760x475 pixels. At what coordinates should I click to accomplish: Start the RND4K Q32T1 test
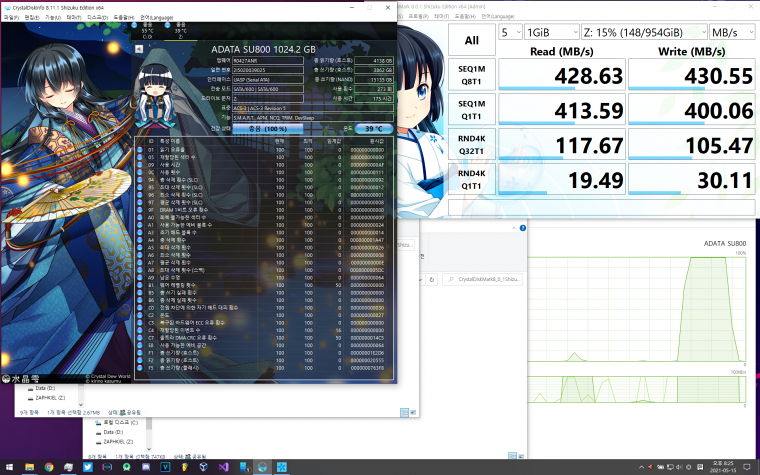[472, 144]
